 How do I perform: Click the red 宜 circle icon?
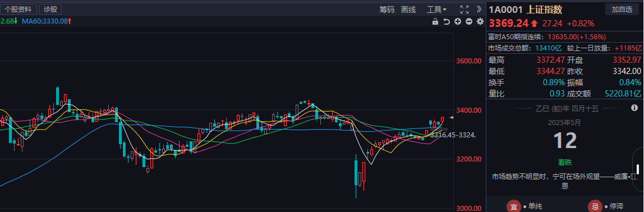[x=513, y=206]
